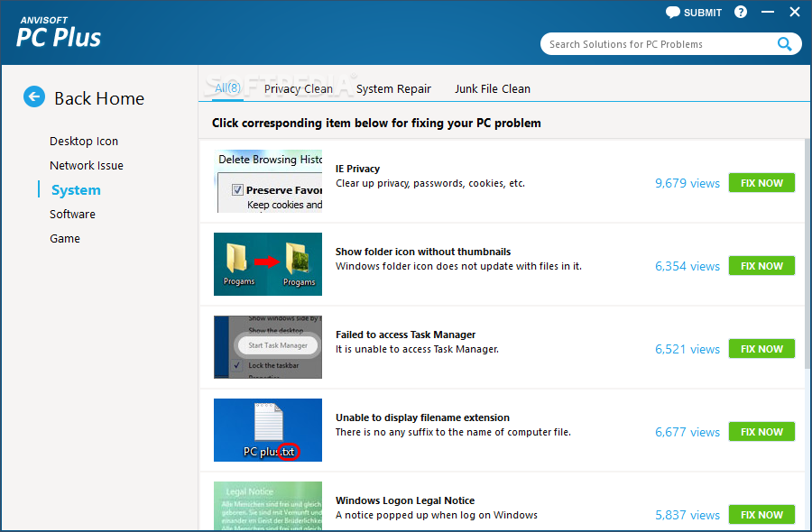Open the PC plus.txt thumbnail image
812x532 pixels.
pyautogui.click(x=268, y=430)
